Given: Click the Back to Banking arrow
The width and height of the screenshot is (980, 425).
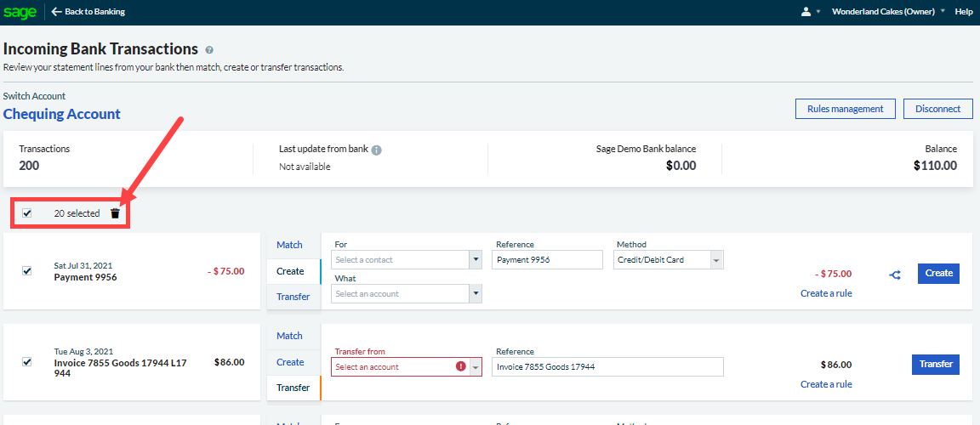Looking at the screenshot, I should tap(57, 12).
